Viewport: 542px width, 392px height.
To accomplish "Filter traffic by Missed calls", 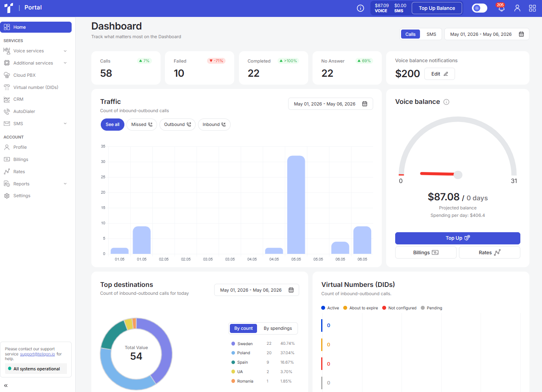I will click(x=142, y=124).
